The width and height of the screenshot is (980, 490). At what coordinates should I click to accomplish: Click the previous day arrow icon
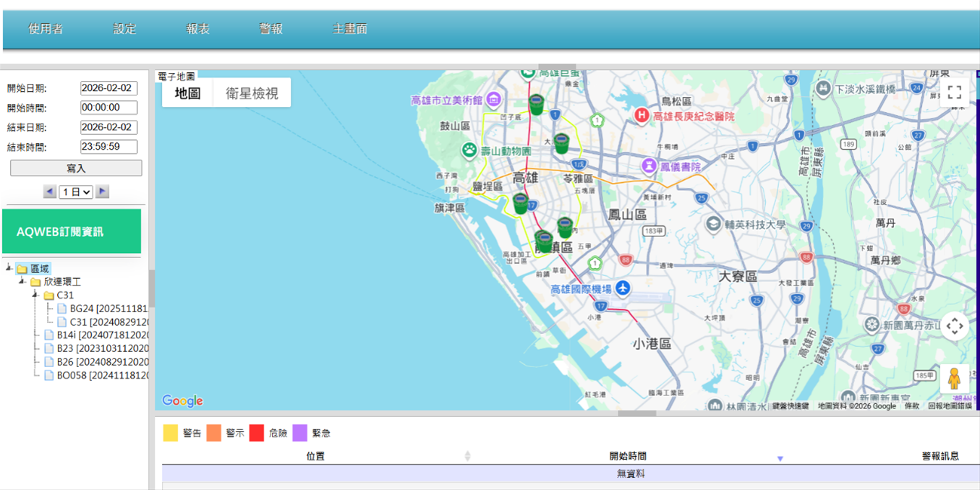pos(49,192)
